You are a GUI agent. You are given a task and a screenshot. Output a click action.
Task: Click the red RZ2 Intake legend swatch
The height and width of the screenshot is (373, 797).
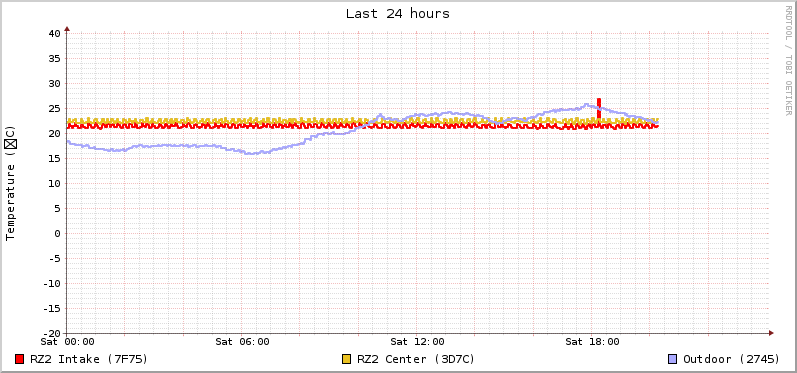tap(20, 359)
